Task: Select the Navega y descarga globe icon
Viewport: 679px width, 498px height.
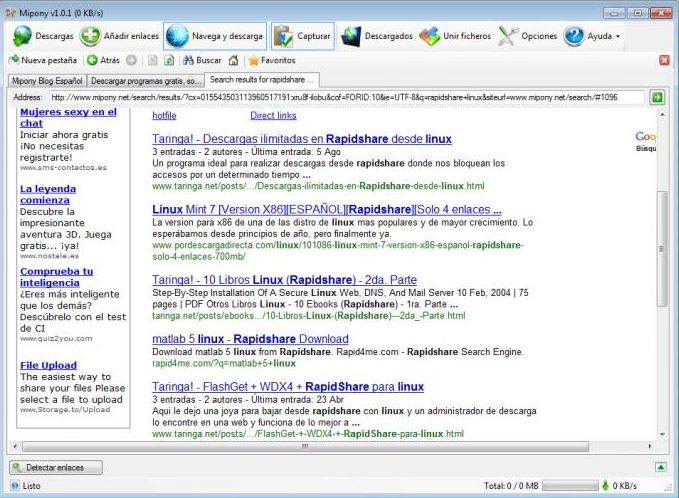Action: point(177,36)
